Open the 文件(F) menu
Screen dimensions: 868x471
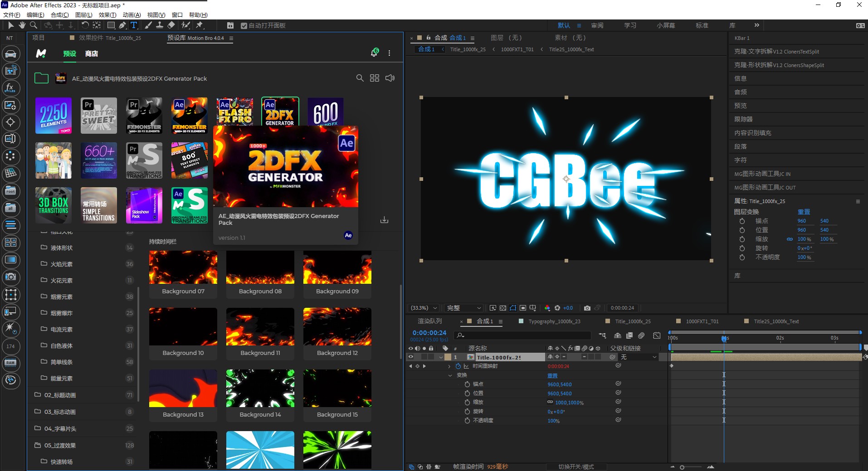pos(12,15)
